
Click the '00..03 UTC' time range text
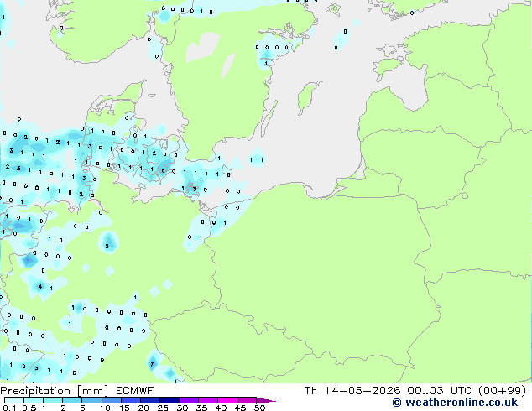coord(440,391)
